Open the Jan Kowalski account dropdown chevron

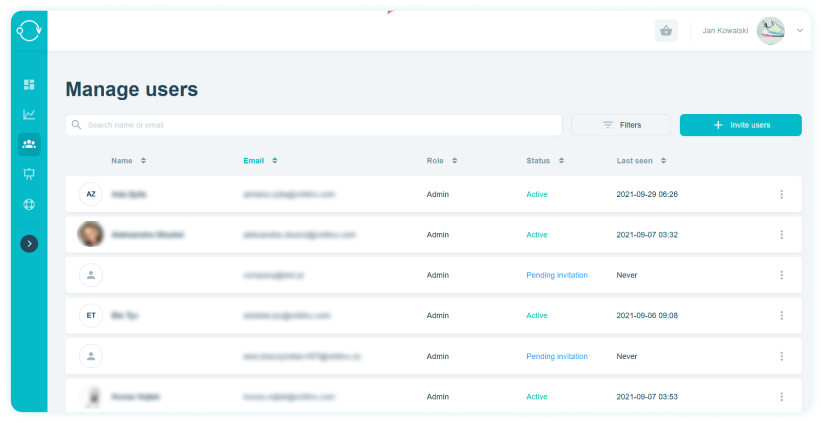(800, 30)
